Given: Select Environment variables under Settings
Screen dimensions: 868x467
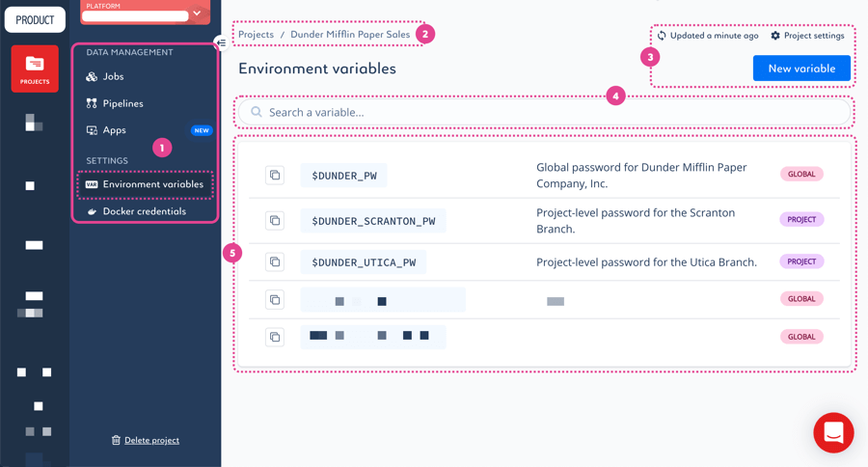Looking at the screenshot, I should tap(145, 184).
